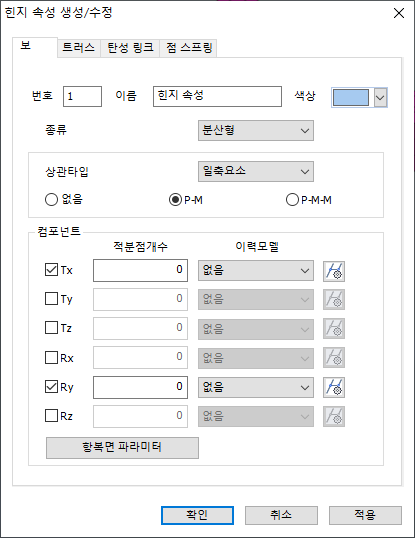The height and width of the screenshot is (538, 415).
Task: Click the disabled hysteresis icon in Rx row
Action: click(x=334, y=358)
